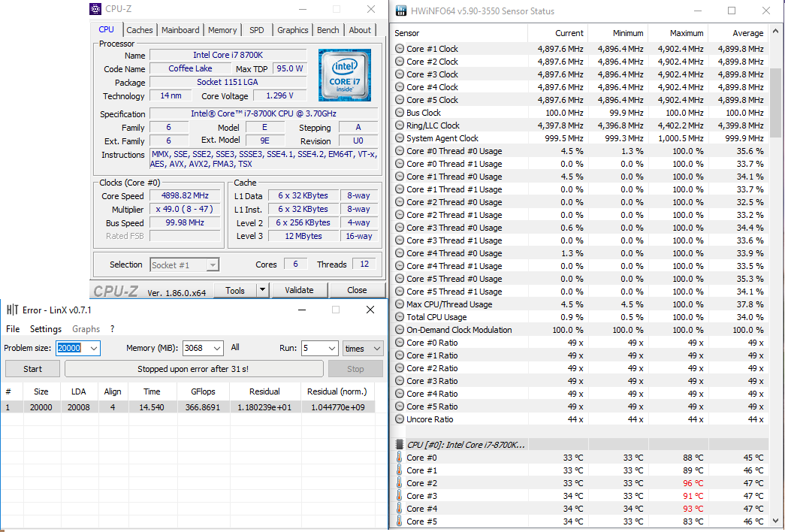Open the ? help menu in LinX
The width and height of the screenshot is (785, 532).
[x=112, y=329]
